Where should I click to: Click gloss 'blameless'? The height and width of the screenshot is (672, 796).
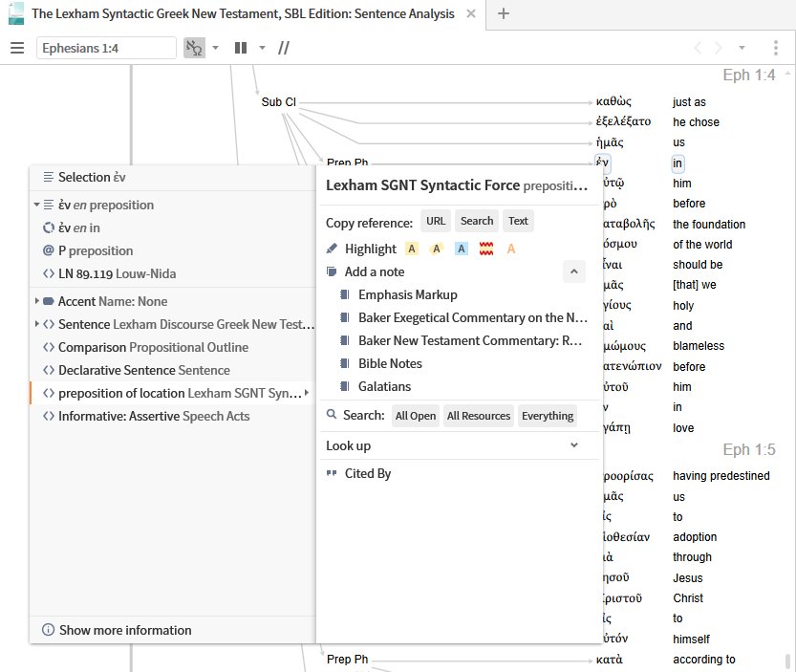pyautogui.click(x=699, y=346)
